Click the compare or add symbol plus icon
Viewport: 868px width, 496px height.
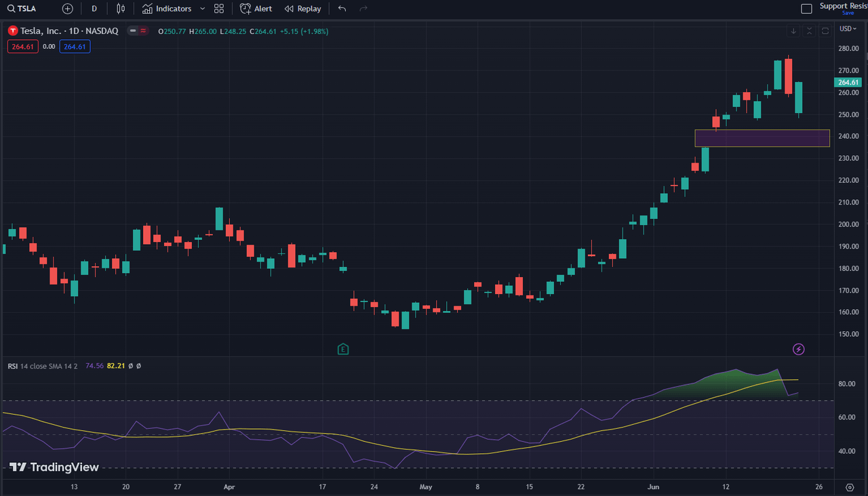tap(67, 9)
